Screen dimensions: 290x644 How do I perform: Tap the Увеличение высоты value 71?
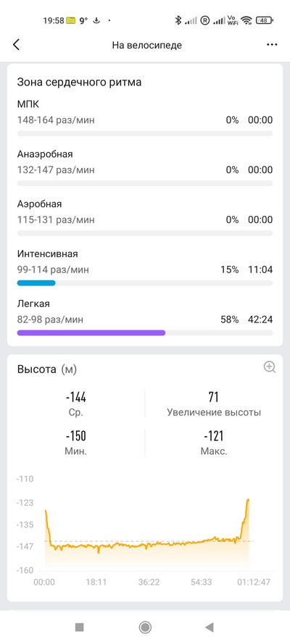(214, 397)
